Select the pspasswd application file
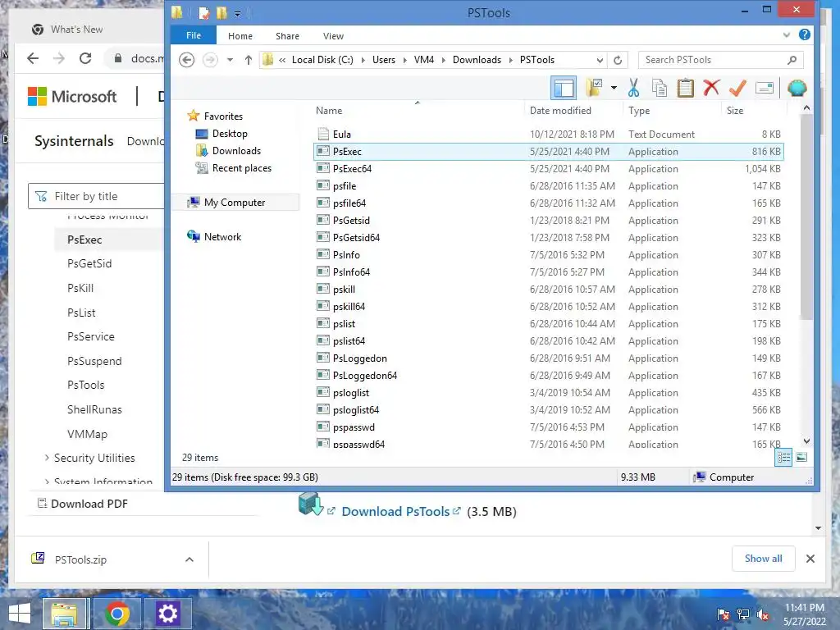 click(x=548, y=427)
